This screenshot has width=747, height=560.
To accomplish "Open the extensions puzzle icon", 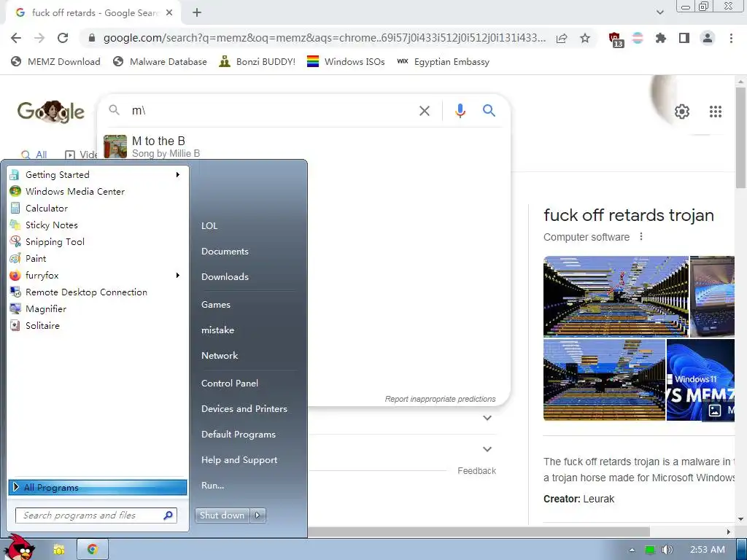I will coord(660,38).
